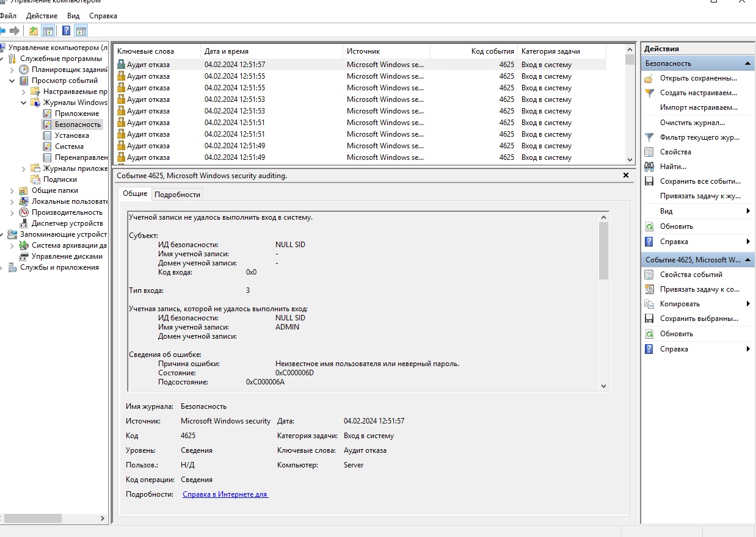
Task: Open the Действие menu
Action: 42,16
